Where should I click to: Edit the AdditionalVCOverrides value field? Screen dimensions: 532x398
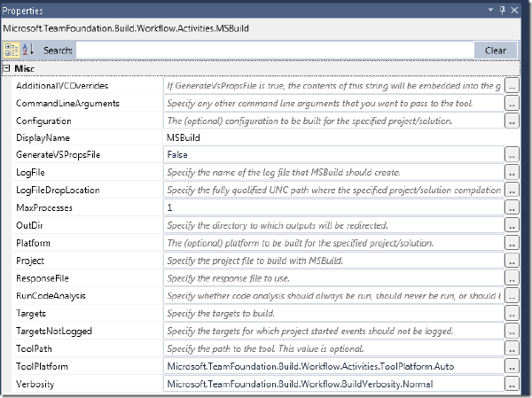click(333, 86)
